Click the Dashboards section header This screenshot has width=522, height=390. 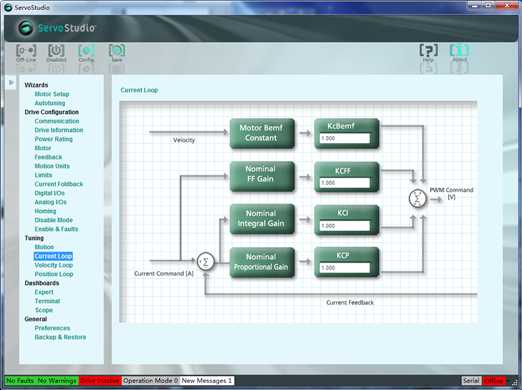pyautogui.click(x=42, y=283)
